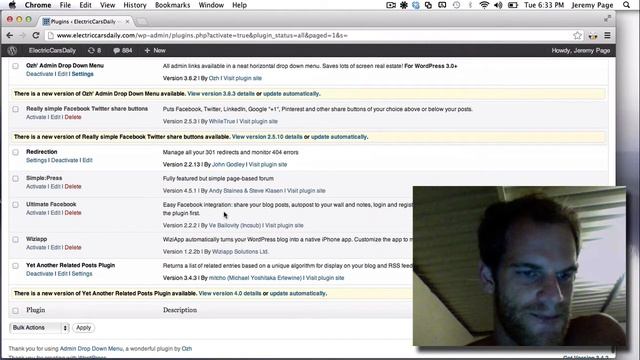
Task: Switch to the Plugins ElectricCarsDaily tab
Action: pyautogui.click(x=84, y=21)
